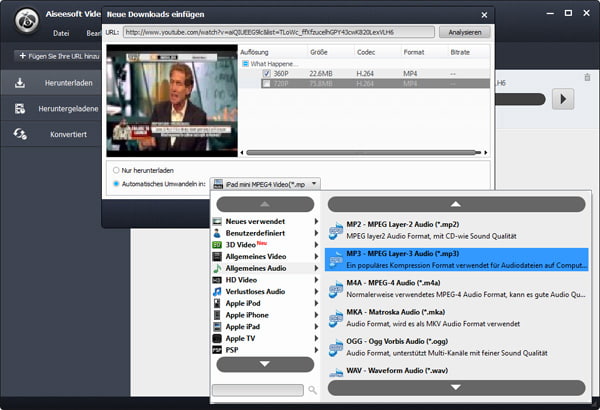Viewport: 600px width, 410px height.
Task: Choose the MKA - Matroska Audio label
Action: pyautogui.click(x=395, y=312)
